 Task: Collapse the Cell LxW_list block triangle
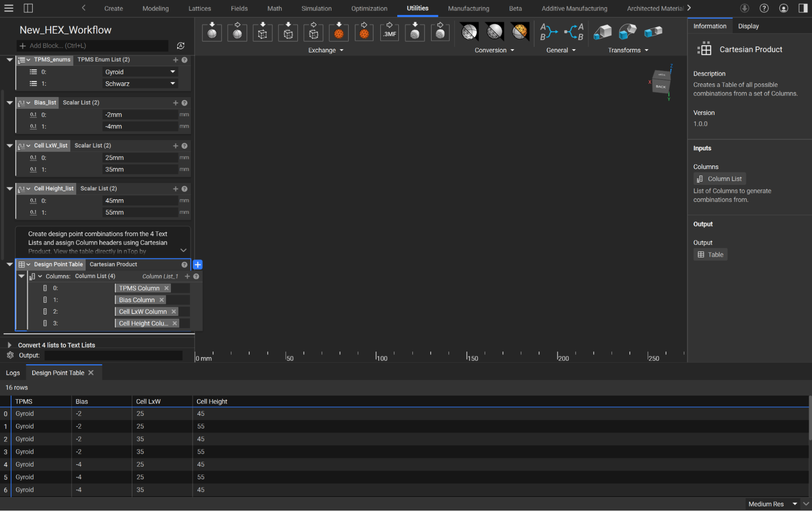tap(9, 146)
